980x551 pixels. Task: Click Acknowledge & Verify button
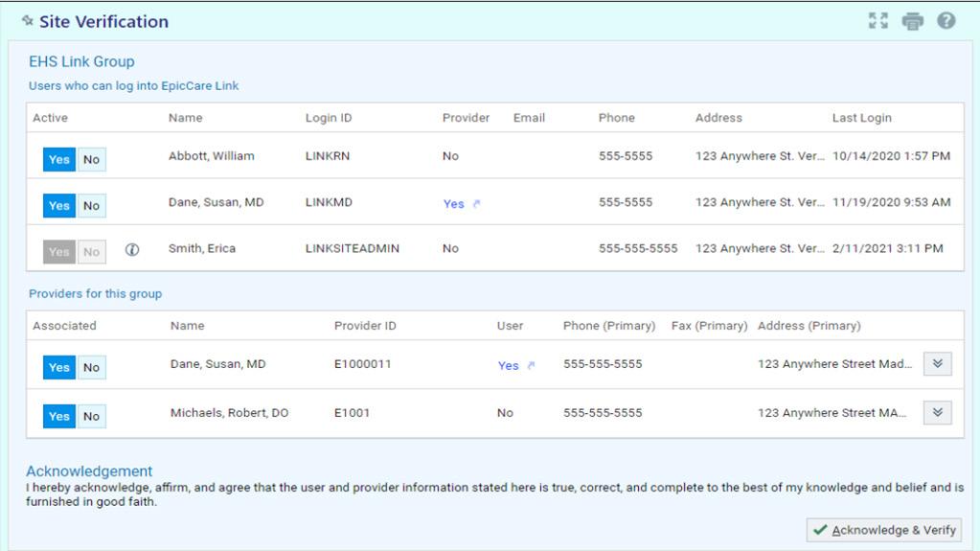(x=884, y=530)
